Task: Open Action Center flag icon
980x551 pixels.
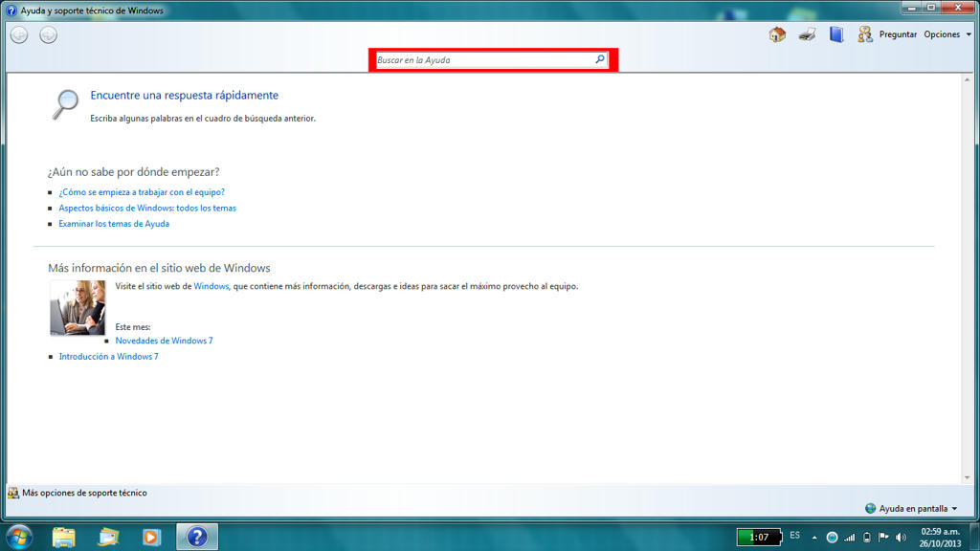Action: point(883,538)
